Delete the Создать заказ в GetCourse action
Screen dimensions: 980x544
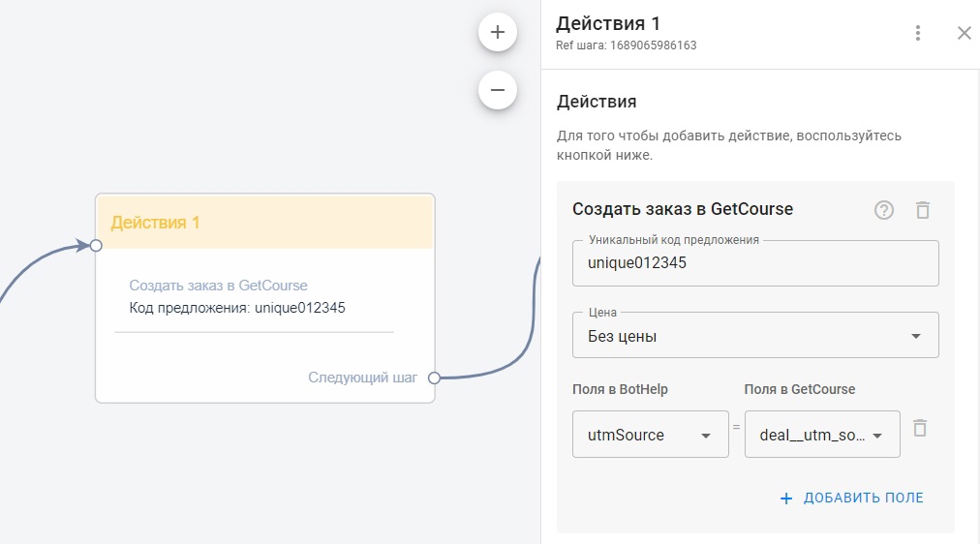(x=923, y=210)
